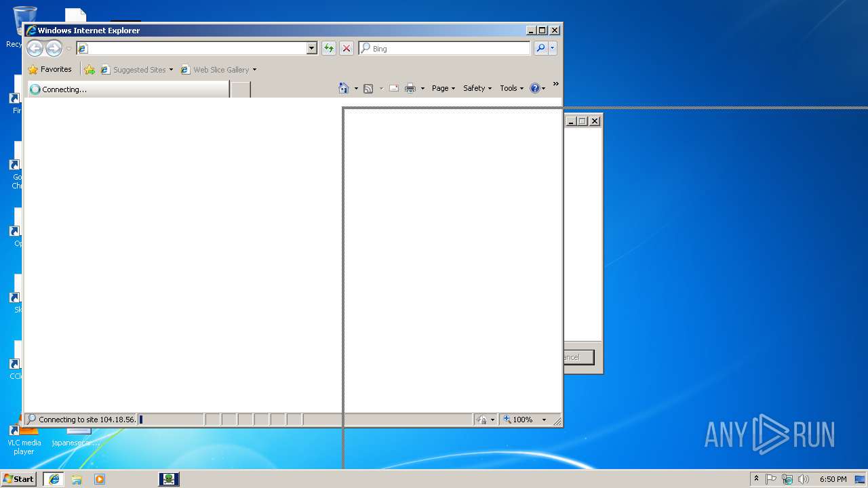Show more command bar items chevron
Image resolution: width=868 pixels, height=488 pixels.
[555, 84]
